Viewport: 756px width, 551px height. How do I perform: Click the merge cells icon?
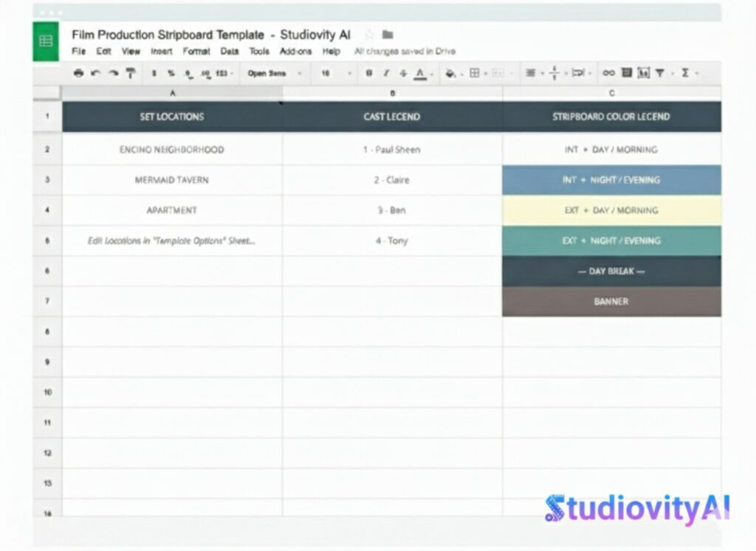tap(498, 73)
